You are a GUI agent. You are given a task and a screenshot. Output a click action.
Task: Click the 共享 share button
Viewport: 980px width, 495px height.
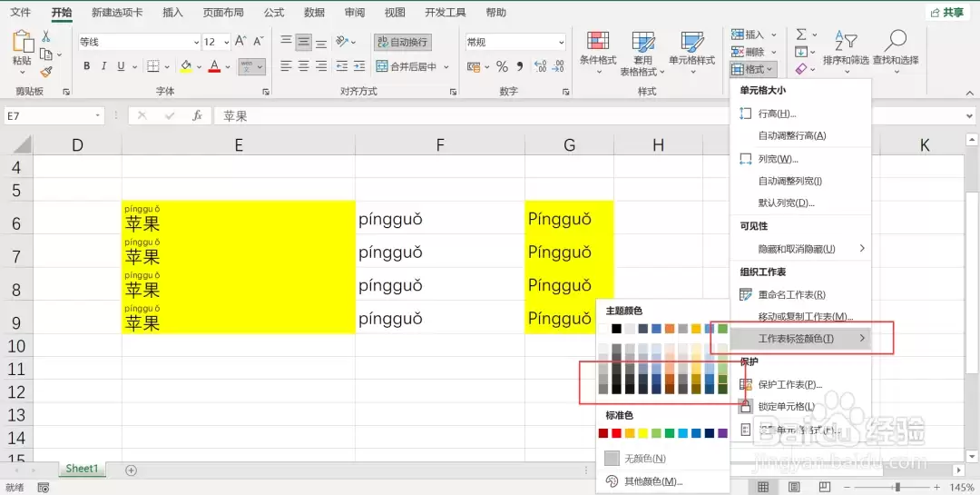coord(946,13)
